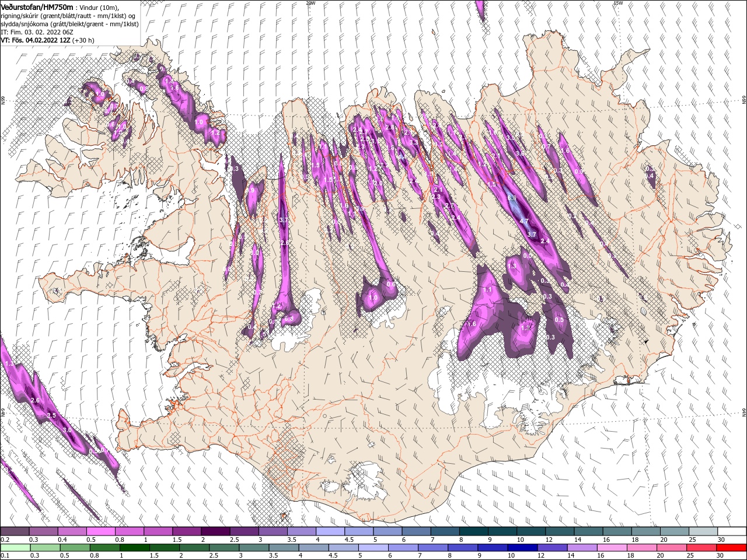Viewport: 747px width, 560px height.
Task: Pick the 4–4.5 light lavender swatch, upper legend
Action: [330, 531]
